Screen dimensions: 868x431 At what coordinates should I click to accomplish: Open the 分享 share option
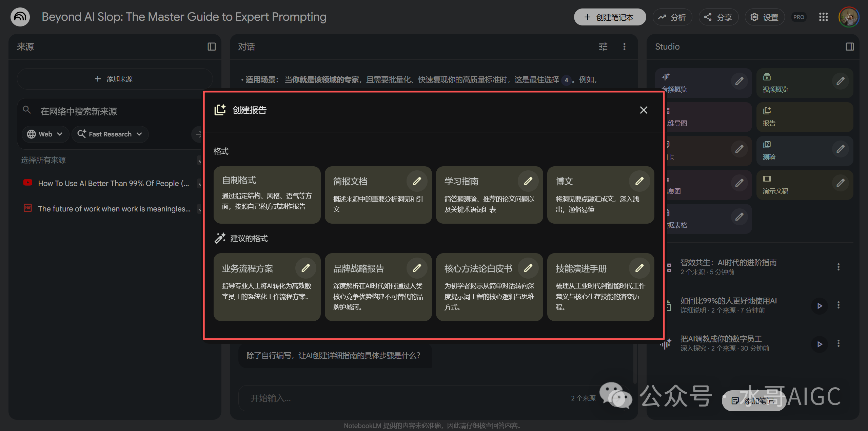pyautogui.click(x=718, y=17)
